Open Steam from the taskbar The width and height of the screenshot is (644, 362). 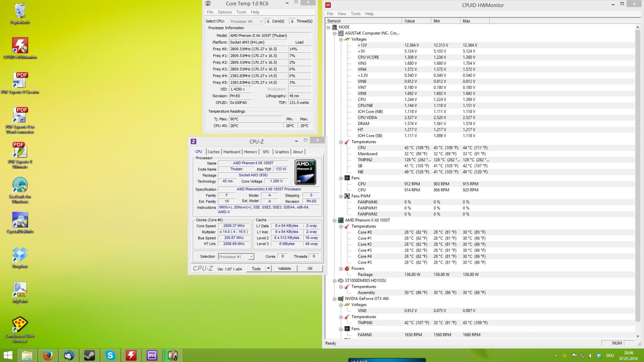pyautogui.click(x=89, y=355)
